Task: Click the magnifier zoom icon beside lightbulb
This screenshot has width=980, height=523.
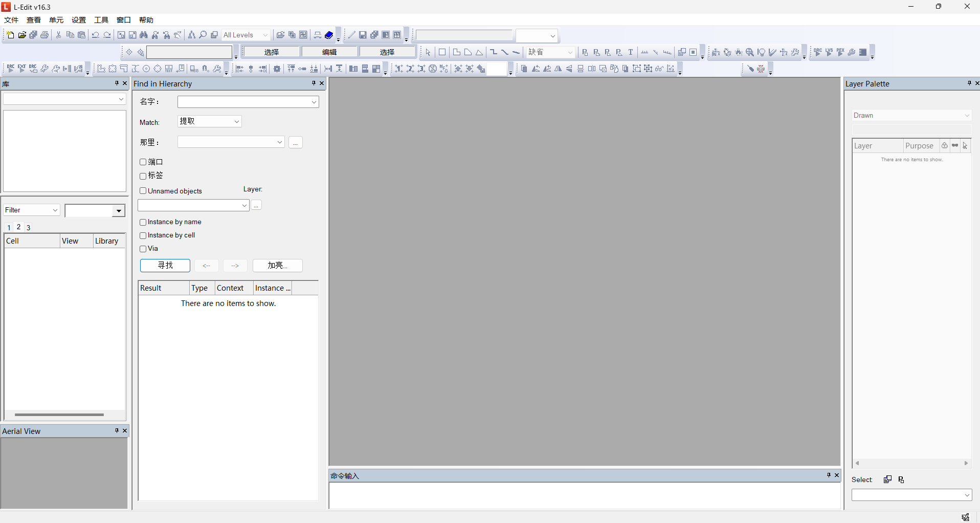Action: (750, 52)
